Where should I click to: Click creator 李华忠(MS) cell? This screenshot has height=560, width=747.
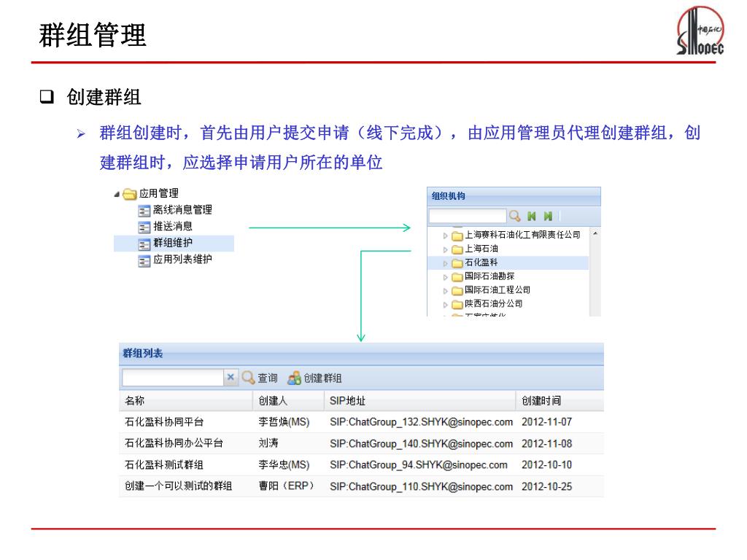[284, 464]
